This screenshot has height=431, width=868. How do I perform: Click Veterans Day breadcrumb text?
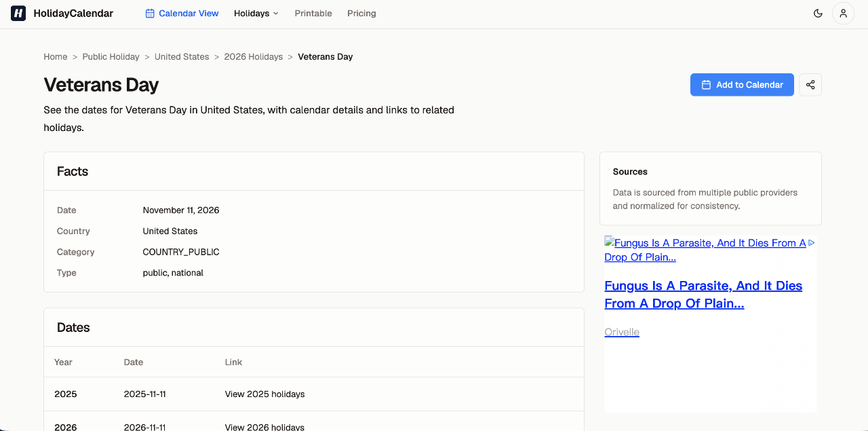click(x=325, y=57)
